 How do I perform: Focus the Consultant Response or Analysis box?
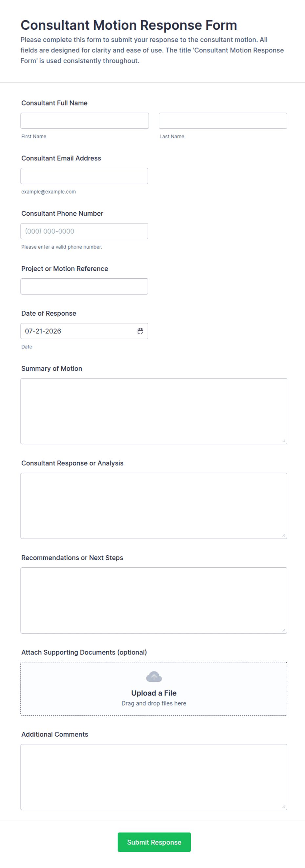pos(154,506)
